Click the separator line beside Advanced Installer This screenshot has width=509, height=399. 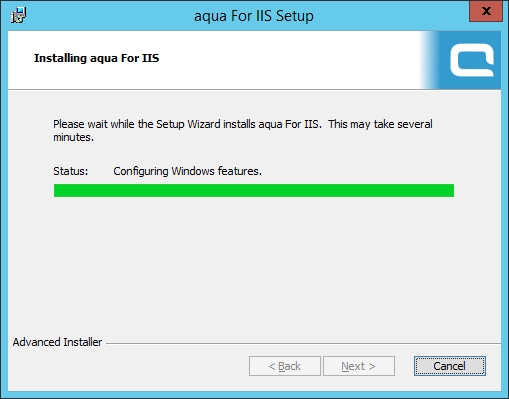pyautogui.click(x=303, y=343)
